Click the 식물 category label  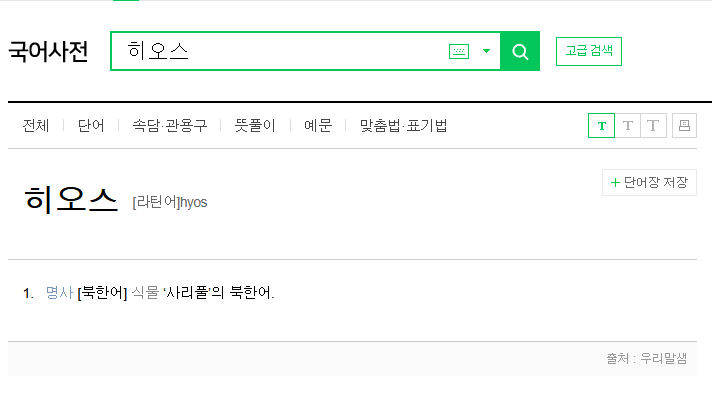[x=145, y=293]
